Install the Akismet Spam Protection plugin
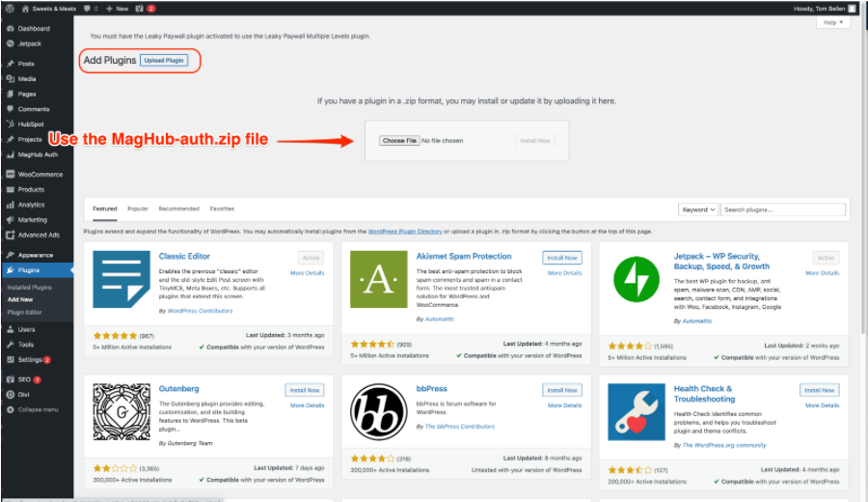 [562, 258]
